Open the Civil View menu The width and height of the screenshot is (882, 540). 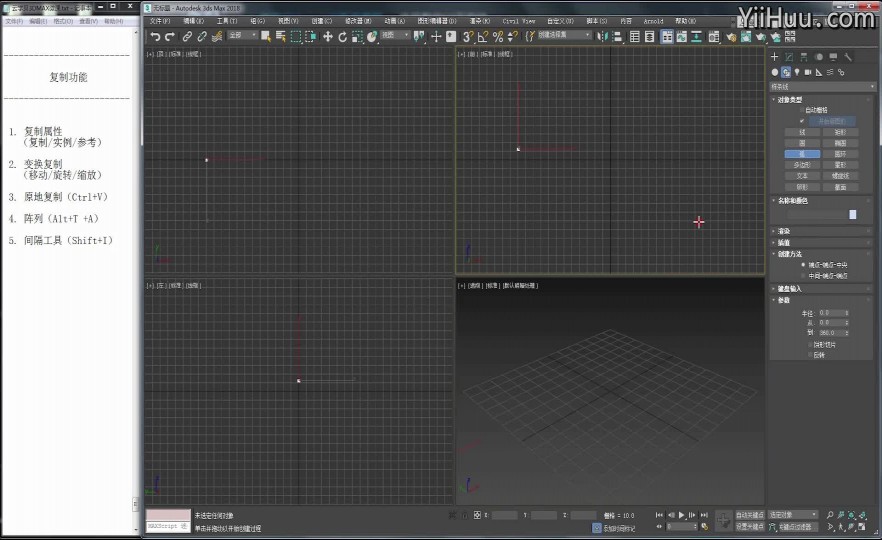[x=519, y=21]
